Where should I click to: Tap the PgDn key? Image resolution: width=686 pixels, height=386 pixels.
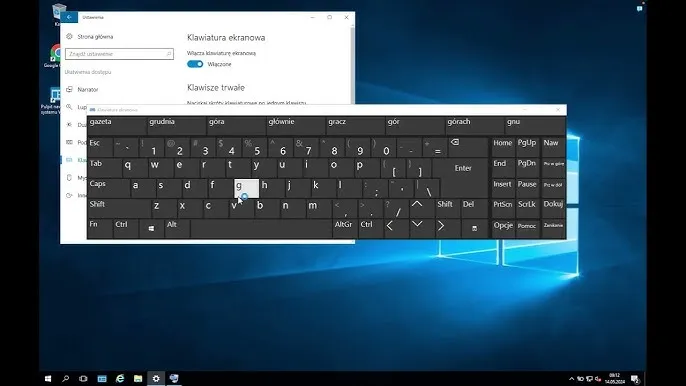click(x=527, y=168)
